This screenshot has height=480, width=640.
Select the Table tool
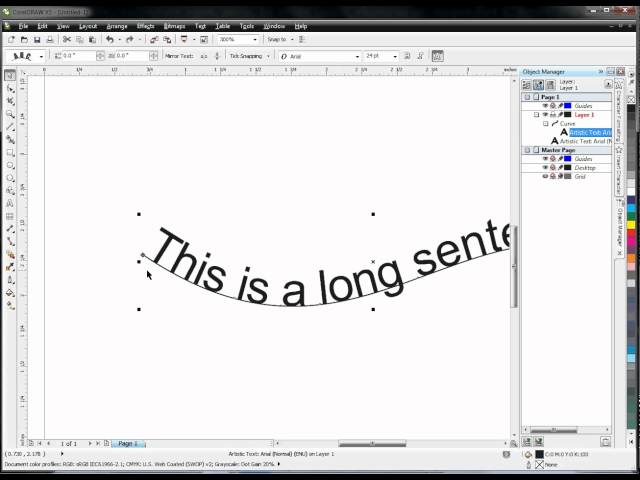coord(10,216)
